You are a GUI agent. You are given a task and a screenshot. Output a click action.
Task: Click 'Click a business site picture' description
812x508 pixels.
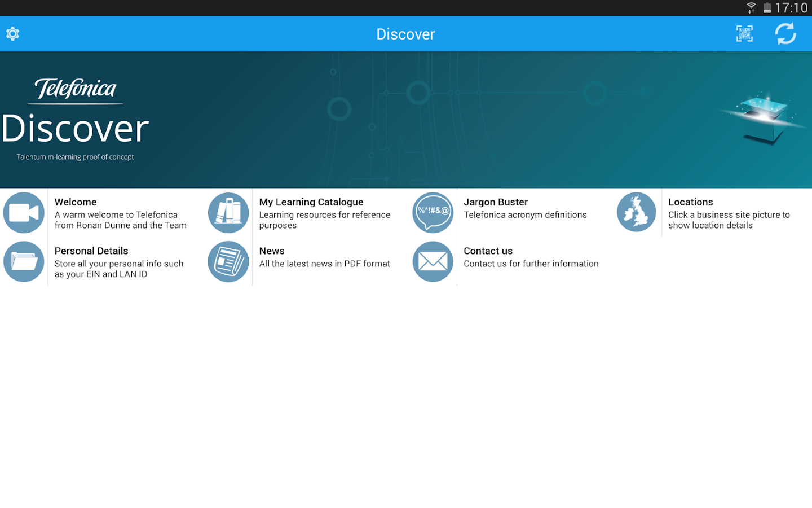point(729,220)
